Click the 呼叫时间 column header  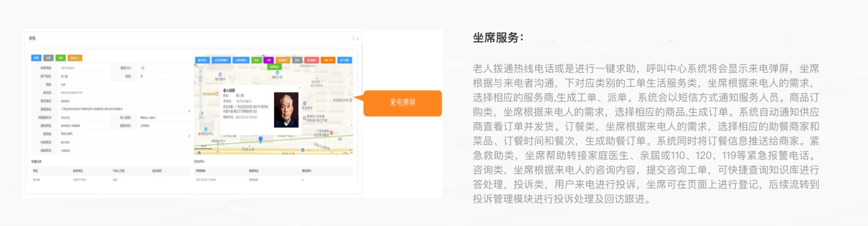(x=201, y=170)
